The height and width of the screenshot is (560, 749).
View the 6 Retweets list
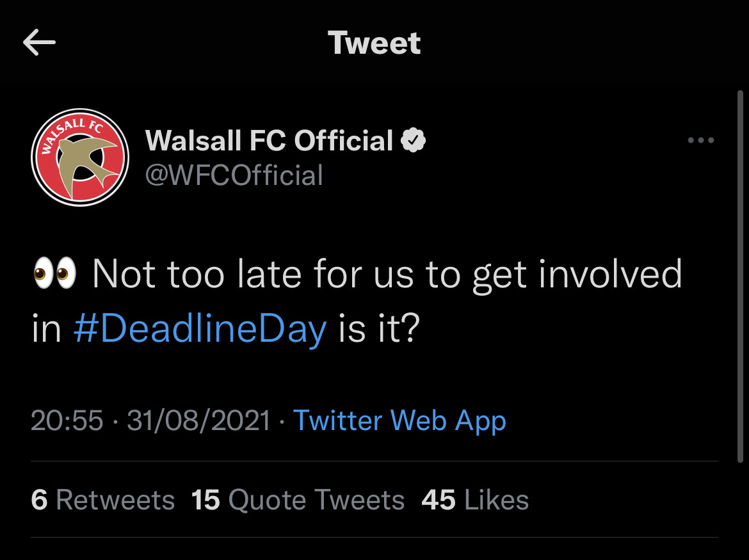point(102,500)
